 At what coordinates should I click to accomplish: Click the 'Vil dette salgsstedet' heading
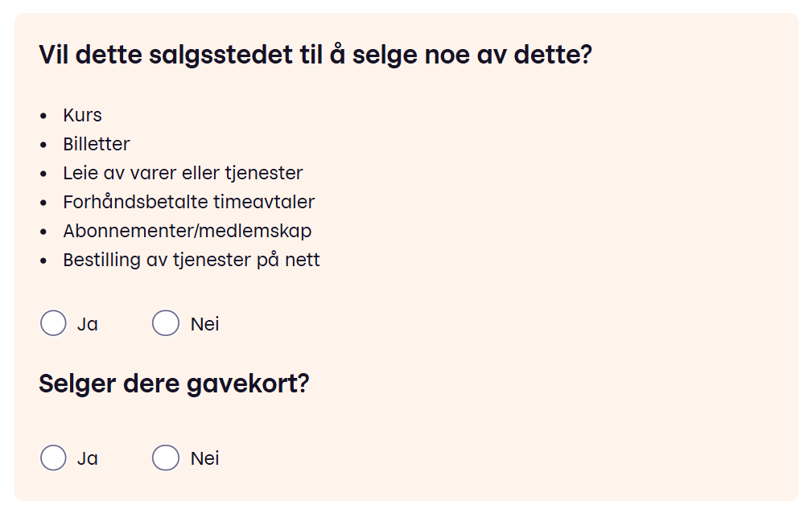pyautogui.click(x=315, y=55)
